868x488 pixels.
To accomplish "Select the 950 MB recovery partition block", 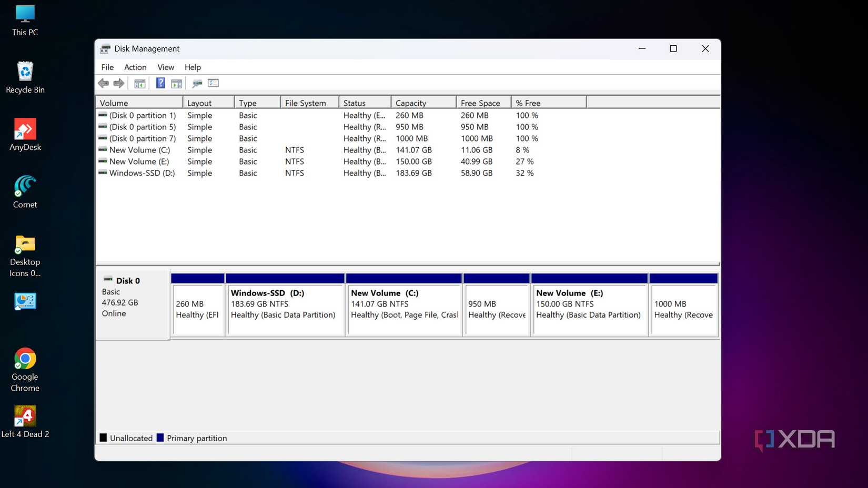I will coord(497,304).
